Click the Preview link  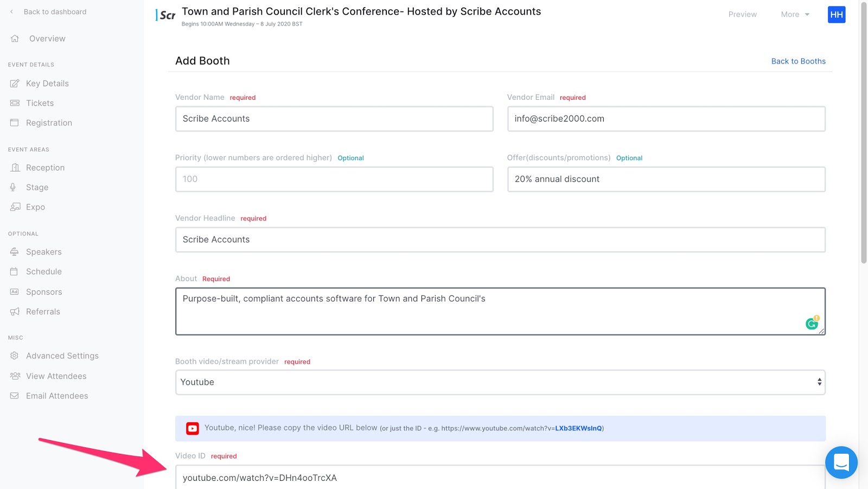[x=742, y=15]
